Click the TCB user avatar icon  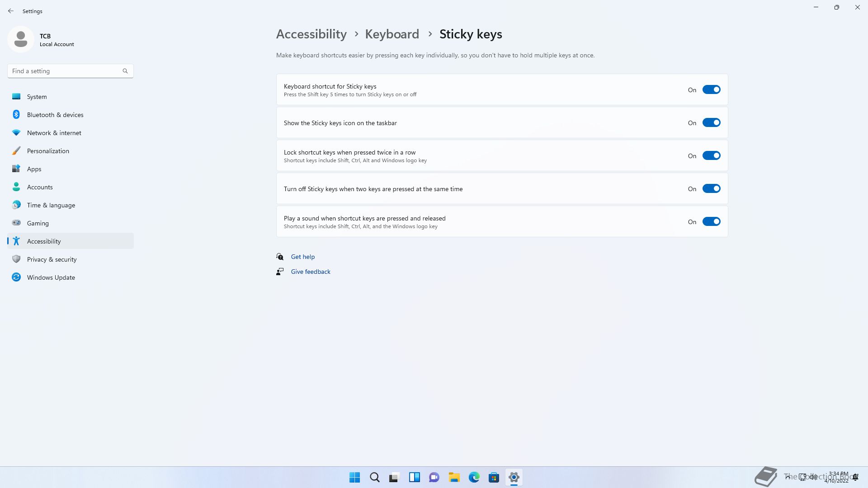click(21, 39)
